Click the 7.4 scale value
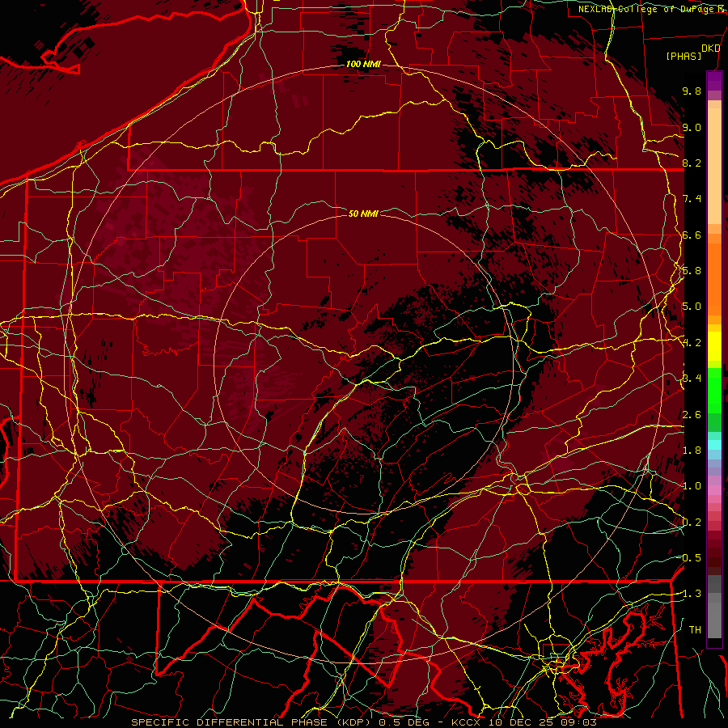The width and height of the screenshot is (728, 728). 692,199
